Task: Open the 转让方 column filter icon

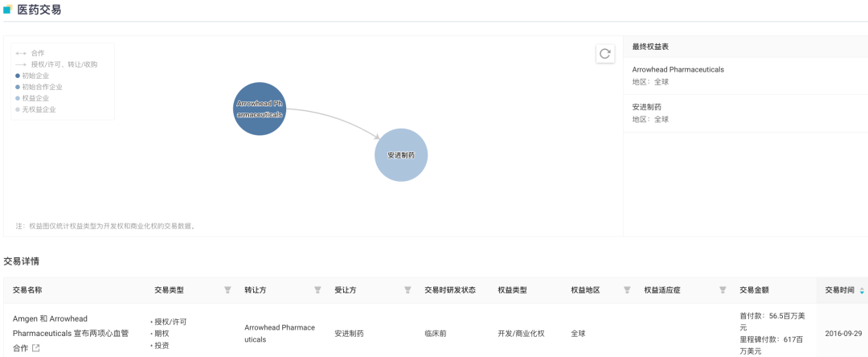Action: click(x=317, y=290)
